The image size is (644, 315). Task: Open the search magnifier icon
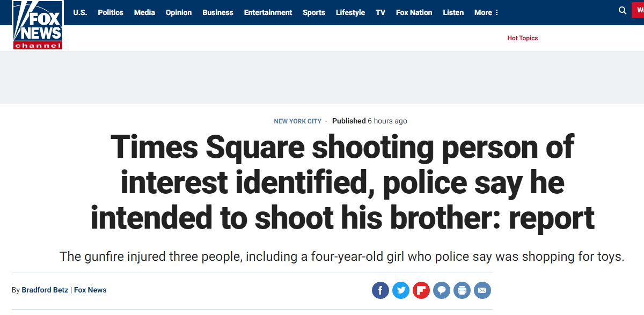pos(623,11)
